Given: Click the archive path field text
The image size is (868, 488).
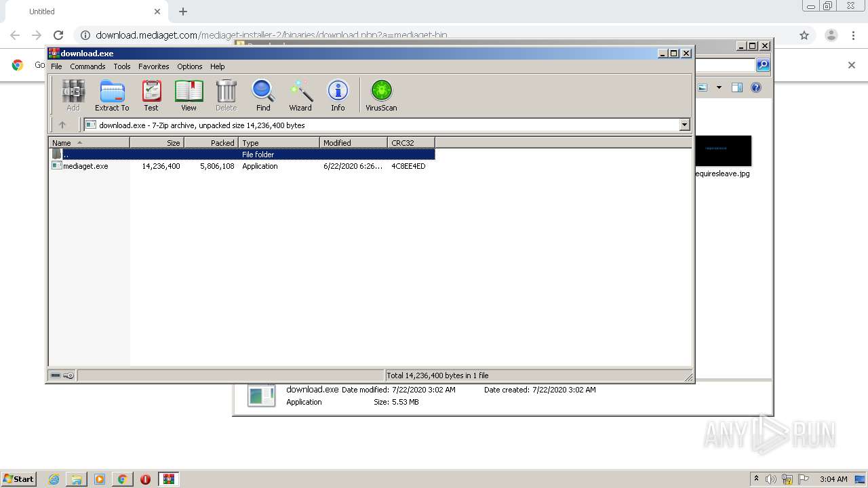Looking at the screenshot, I should click(202, 125).
